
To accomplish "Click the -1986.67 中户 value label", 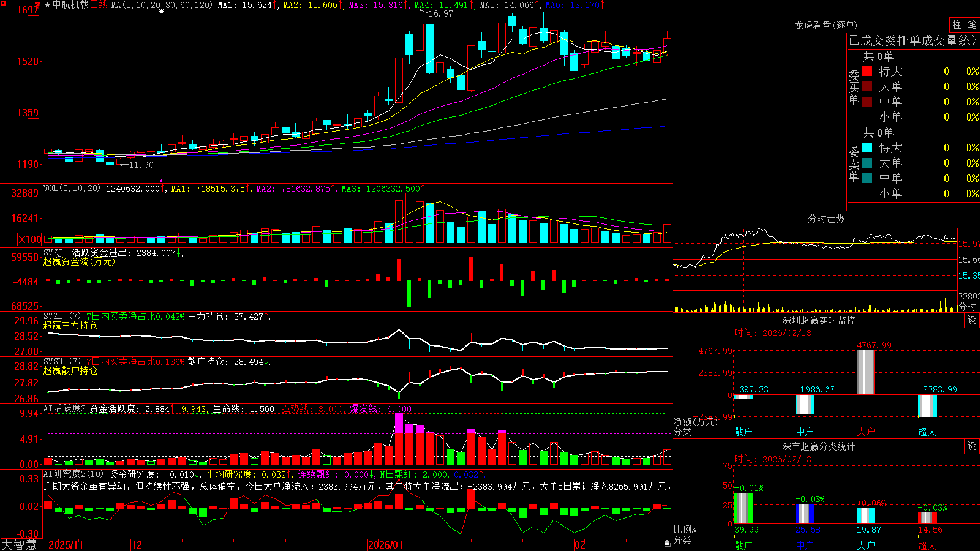I will click(815, 389).
